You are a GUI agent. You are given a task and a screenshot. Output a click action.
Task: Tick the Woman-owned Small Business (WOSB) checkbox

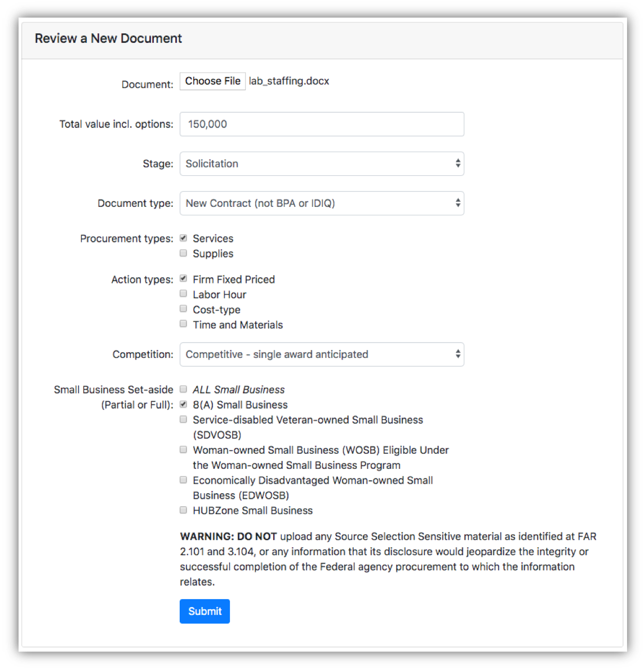(x=183, y=450)
